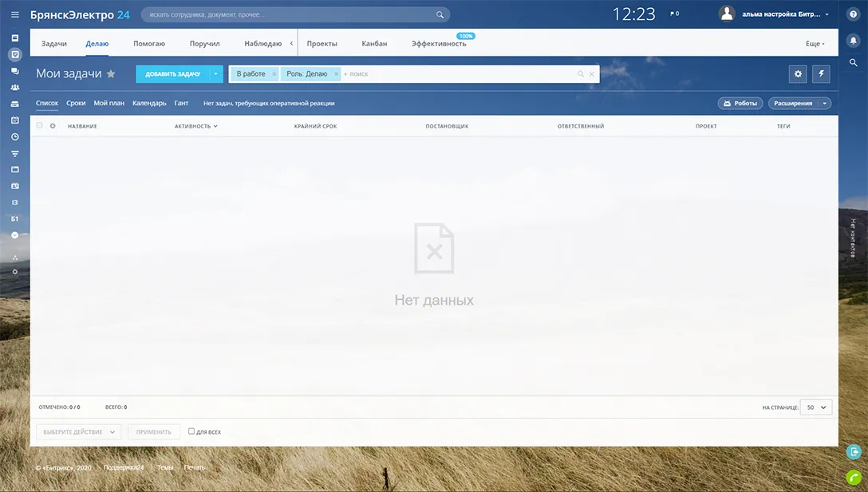
Task: Open the Канбан tab
Action: [x=374, y=44]
